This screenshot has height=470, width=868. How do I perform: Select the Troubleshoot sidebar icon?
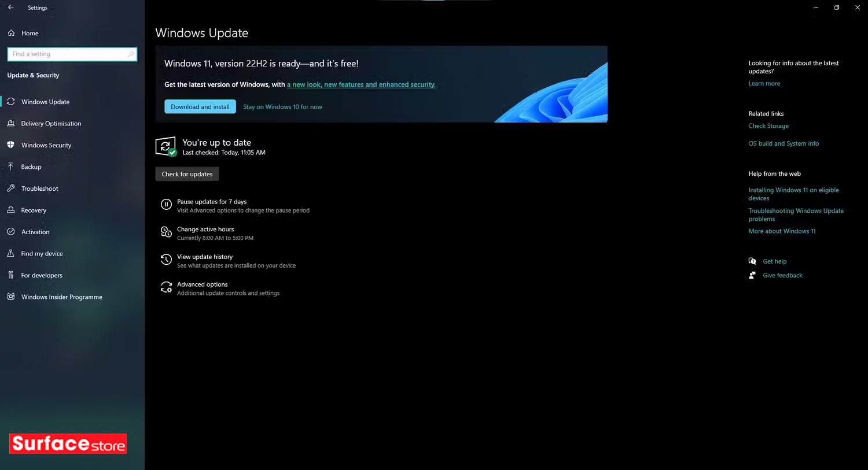click(12, 188)
